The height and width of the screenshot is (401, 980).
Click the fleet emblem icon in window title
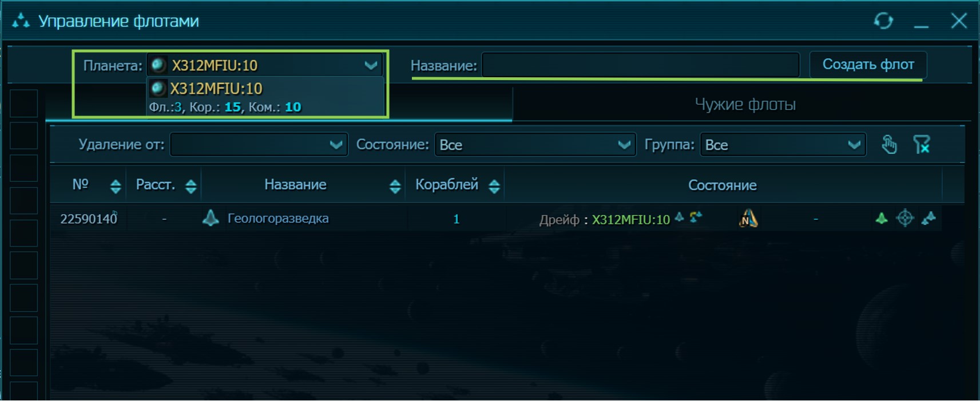click(21, 21)
